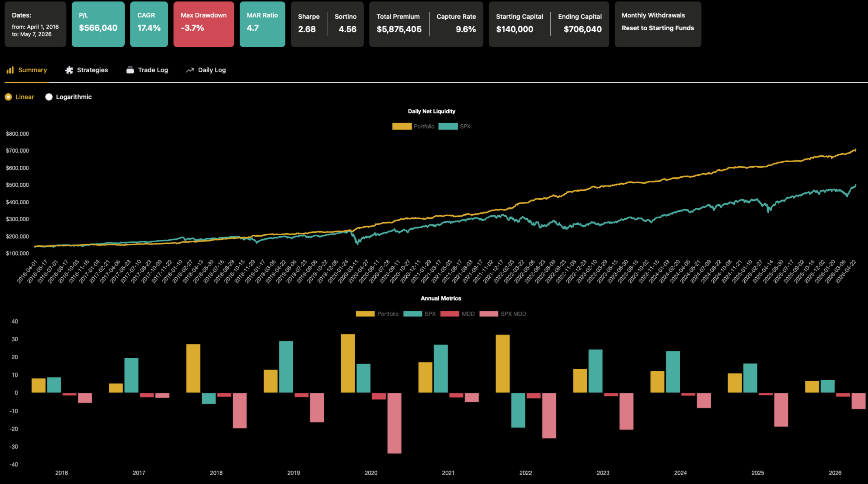Viewport: 868px width, 484px height.
Task: Open the Trade Log tab
Action: point(147,70)
